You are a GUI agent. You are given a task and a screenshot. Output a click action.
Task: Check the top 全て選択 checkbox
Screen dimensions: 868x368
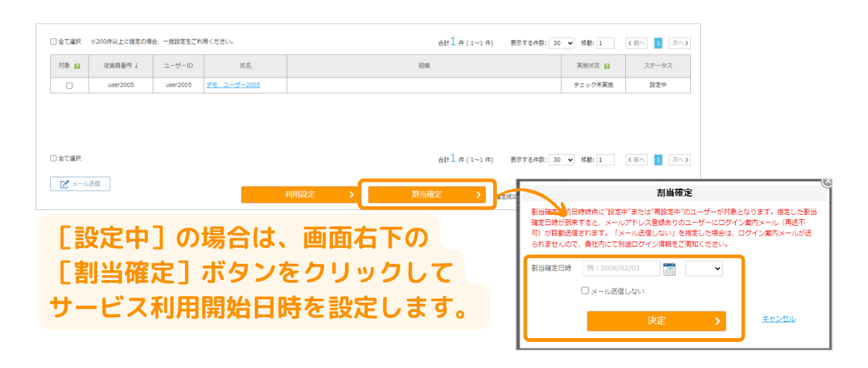[x=54, y=42]
